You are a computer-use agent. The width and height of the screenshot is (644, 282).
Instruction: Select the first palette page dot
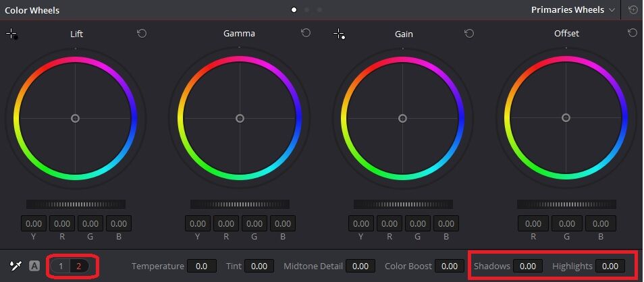294,10
